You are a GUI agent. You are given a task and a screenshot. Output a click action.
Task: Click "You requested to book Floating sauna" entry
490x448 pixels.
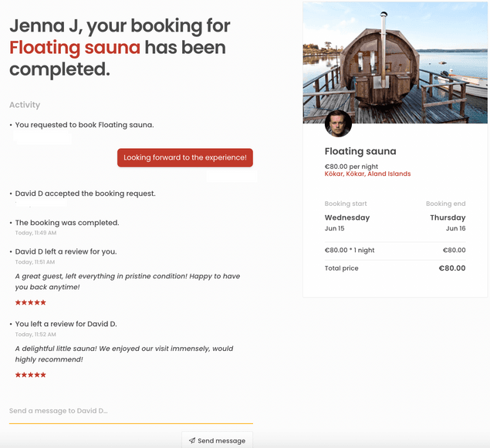point(84,125)
